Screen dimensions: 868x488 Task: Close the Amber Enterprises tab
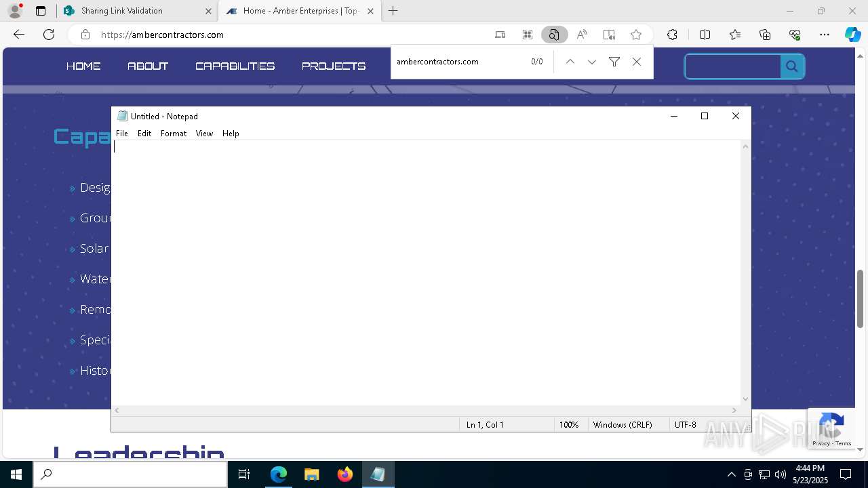point(370,11)
